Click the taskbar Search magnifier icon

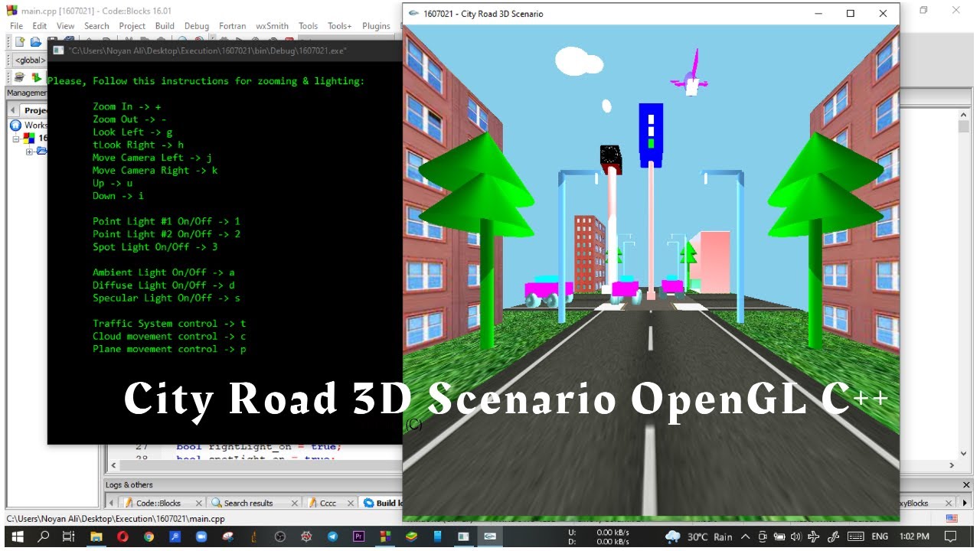coord(43,536)
